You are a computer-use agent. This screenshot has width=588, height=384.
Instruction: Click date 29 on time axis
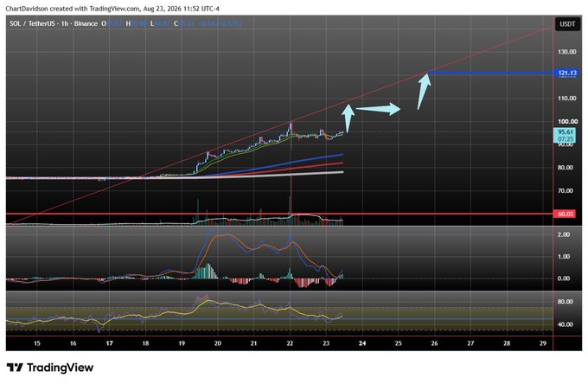point(543,343)
